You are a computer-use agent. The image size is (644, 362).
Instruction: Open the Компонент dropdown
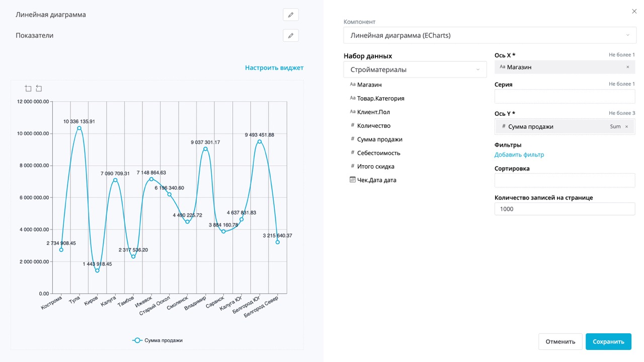[490, 35]
